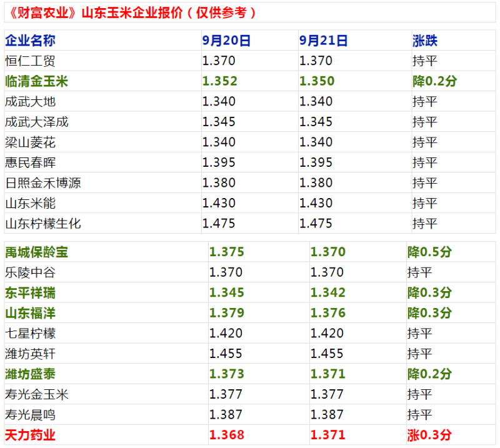
Task: Click the 日照金禾博源 company cell
Action: (x=42, y=183)
